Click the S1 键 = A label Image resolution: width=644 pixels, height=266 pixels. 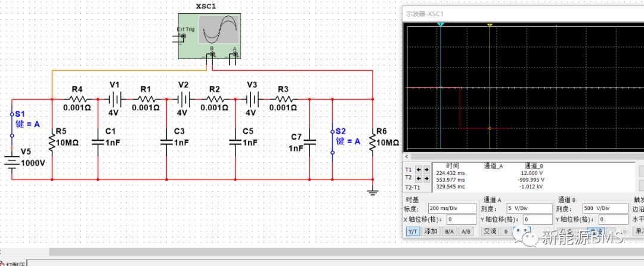click(27, 124)
